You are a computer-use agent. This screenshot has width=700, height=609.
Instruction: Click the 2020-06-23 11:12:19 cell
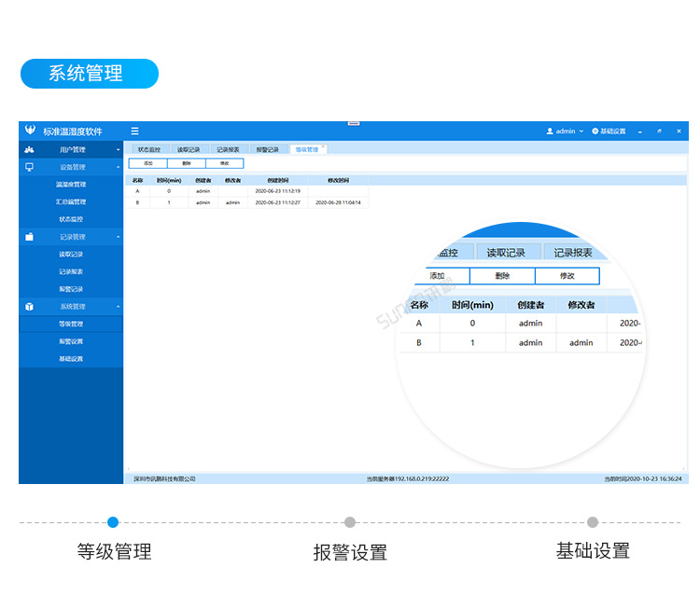[x=278, y=191]
